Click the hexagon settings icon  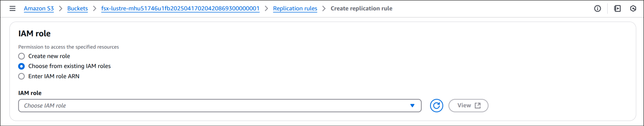(633, 9)
